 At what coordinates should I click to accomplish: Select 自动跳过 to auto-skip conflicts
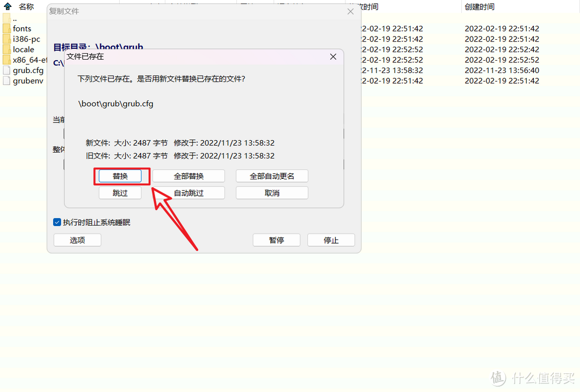[x=190, y=192]
